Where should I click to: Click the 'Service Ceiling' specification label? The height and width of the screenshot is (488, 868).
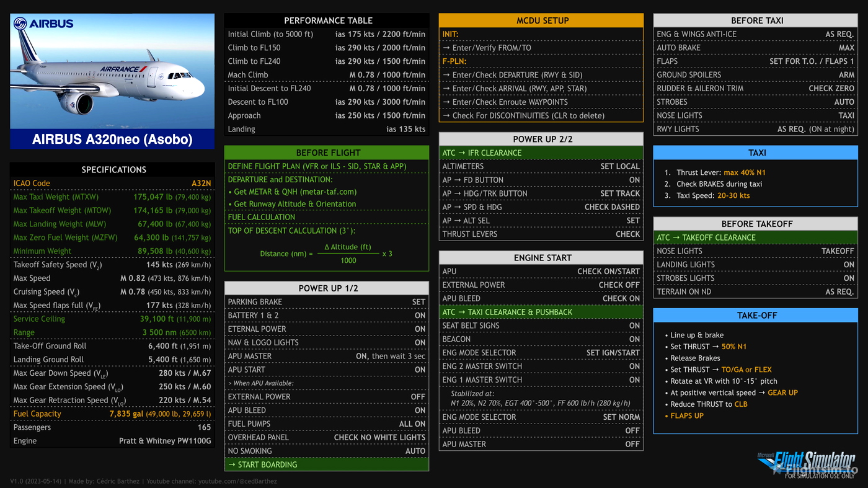39,319
